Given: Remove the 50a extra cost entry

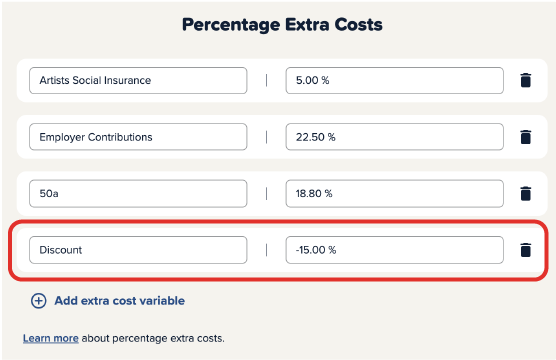Looking at the screenshot, I should [x=526, y=193].
